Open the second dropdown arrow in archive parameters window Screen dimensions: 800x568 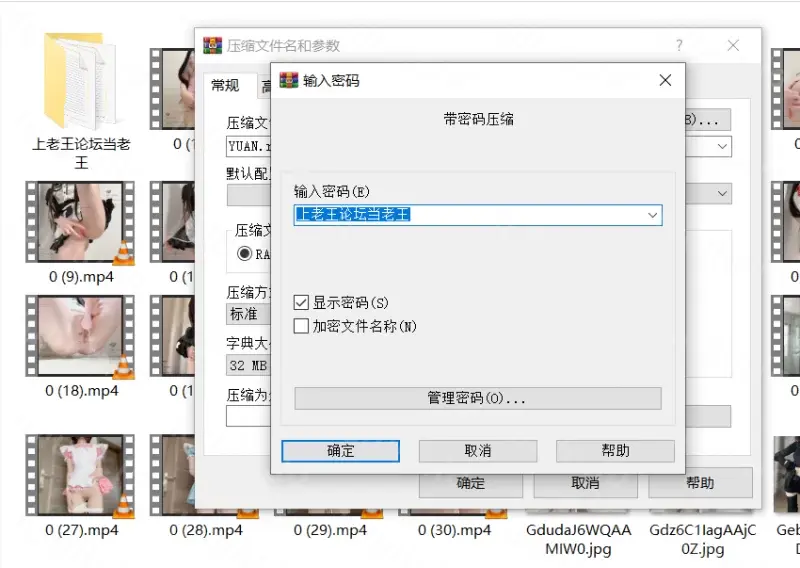(722, 193)
